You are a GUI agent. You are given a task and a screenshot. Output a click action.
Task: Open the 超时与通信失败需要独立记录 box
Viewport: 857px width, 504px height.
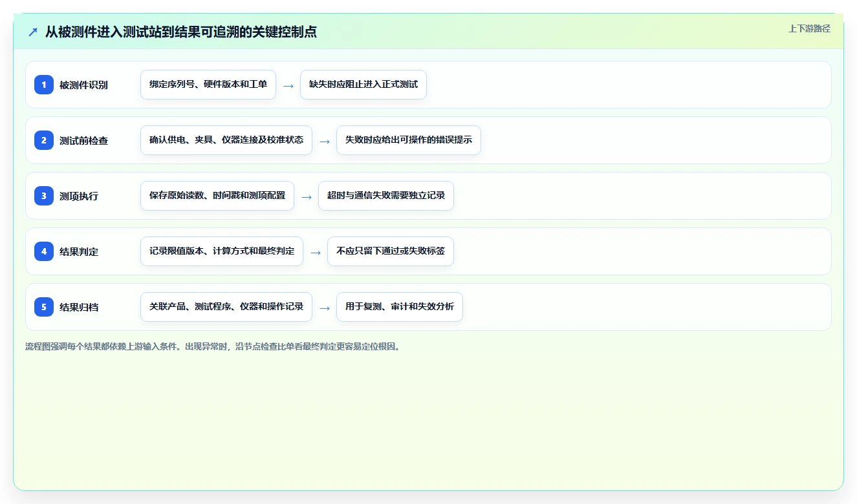pyautogui.click(x=386, y=196)
